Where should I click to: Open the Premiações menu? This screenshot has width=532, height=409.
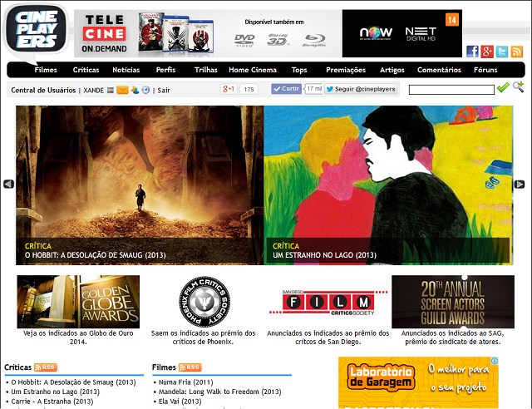tap(346, 70)
